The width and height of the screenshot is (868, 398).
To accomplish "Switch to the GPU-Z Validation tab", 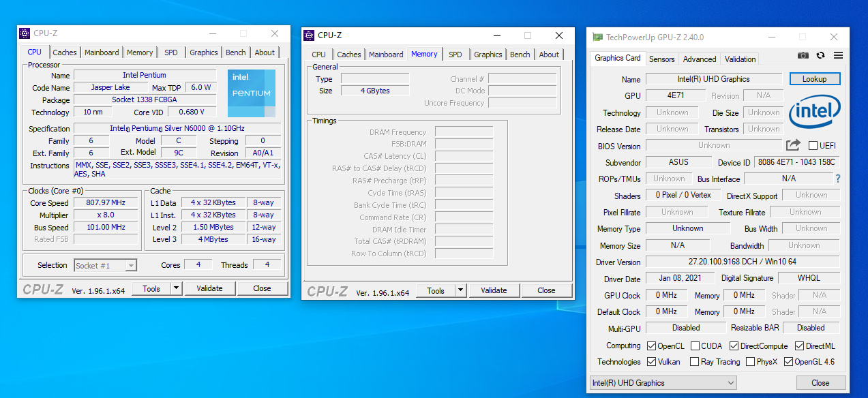I will (740, 59).
